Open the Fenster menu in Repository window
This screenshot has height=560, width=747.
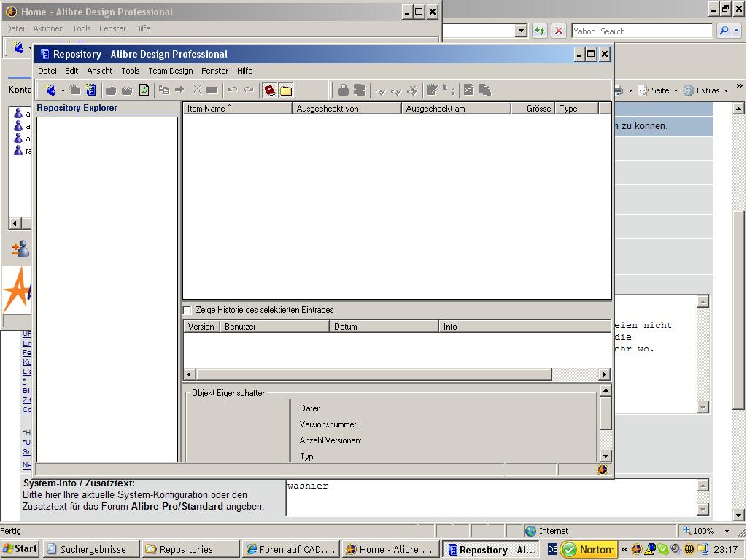tap(215, 71)
